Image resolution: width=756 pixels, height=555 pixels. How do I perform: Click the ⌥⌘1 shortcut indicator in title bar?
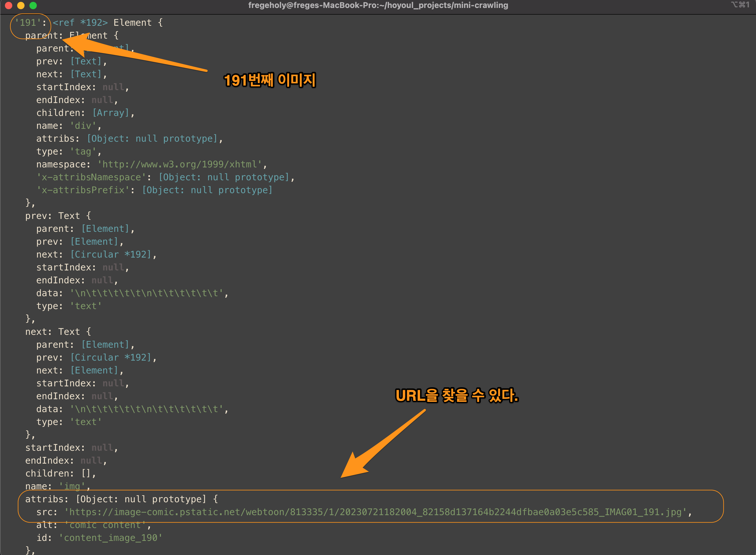(740, 5)
